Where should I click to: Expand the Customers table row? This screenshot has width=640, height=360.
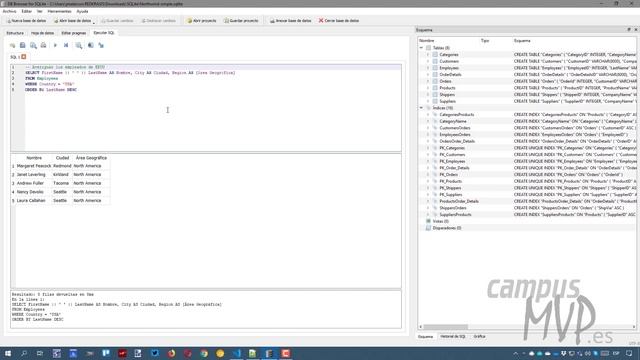coord(428,61)
